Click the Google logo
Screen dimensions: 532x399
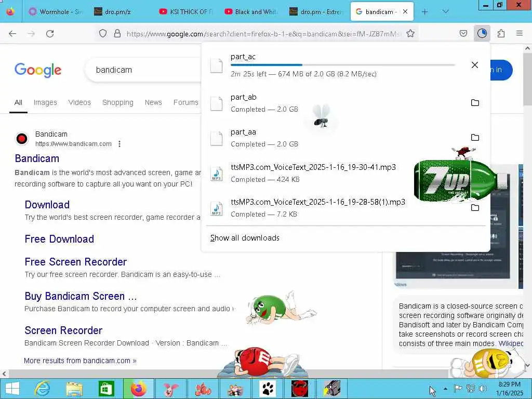click(38, 70)
